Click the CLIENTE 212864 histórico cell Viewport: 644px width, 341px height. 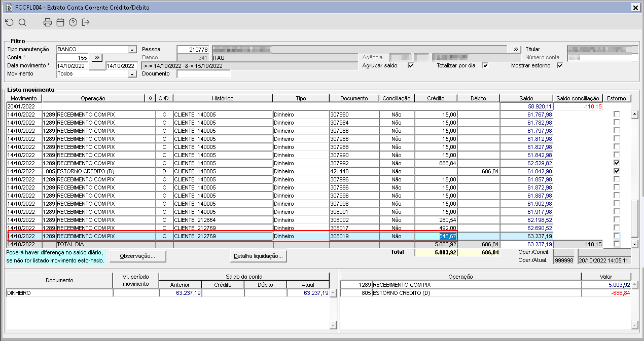click(223, 220)
